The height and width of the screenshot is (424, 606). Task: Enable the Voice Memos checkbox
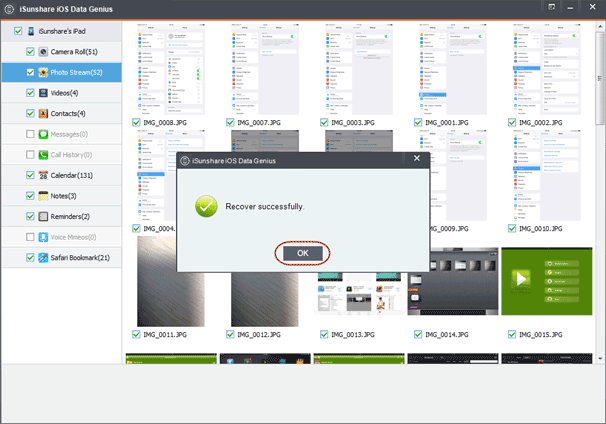(30, 237)
